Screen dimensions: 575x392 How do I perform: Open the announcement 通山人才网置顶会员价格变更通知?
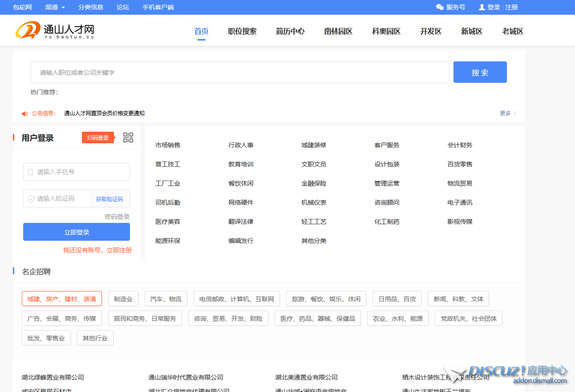pos(105,113)
